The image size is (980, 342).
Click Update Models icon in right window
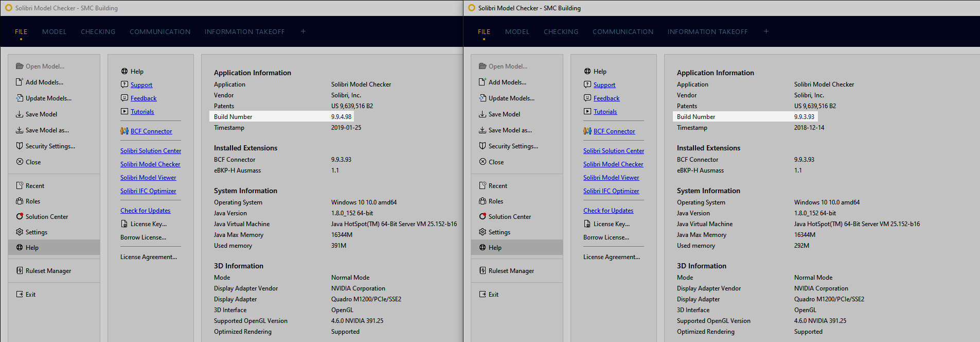[x=483, y=98]
